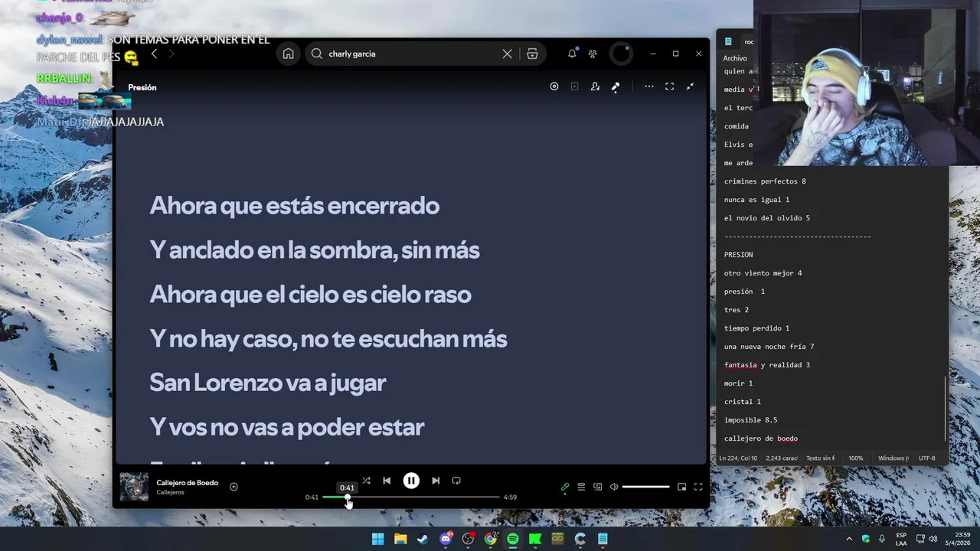
Task: Adjust the Spotify volume slider
Action: pos(645,487)
